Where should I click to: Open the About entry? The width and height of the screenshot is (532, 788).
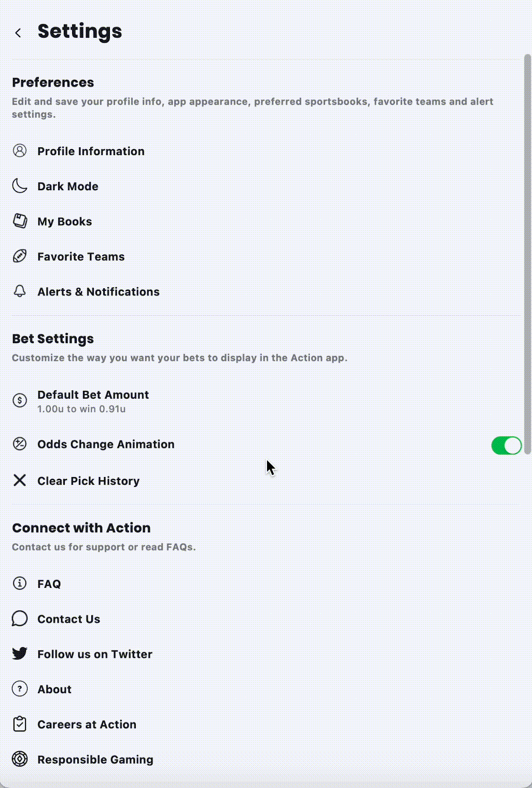(x=265, y=689)
